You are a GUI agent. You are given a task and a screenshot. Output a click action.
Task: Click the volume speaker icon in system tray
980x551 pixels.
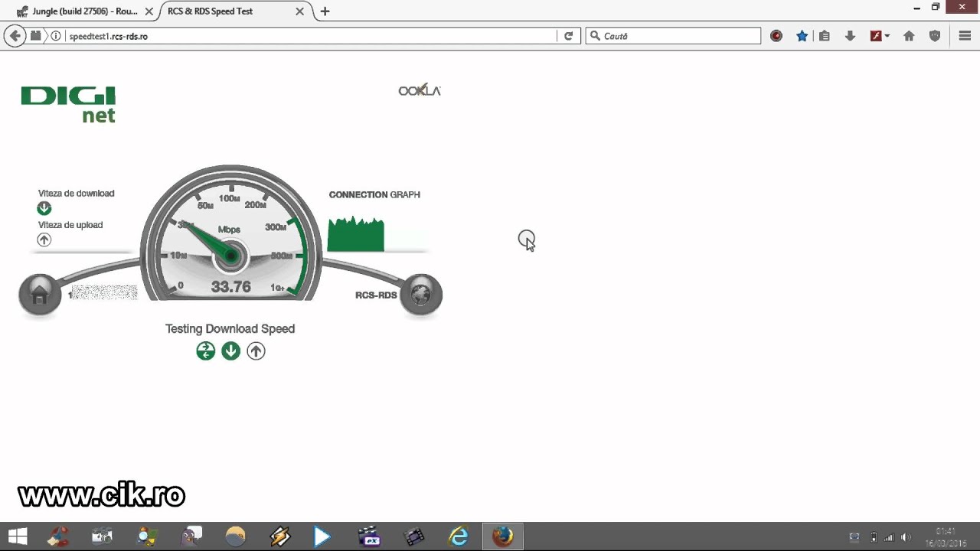[906, 537]
